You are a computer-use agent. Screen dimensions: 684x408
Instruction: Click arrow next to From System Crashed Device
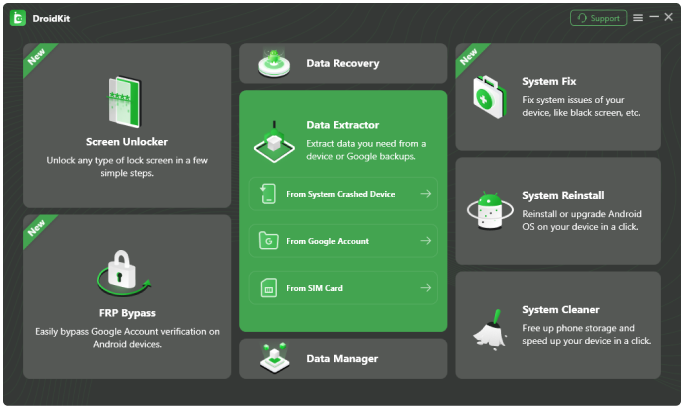[x=426, y=193]
